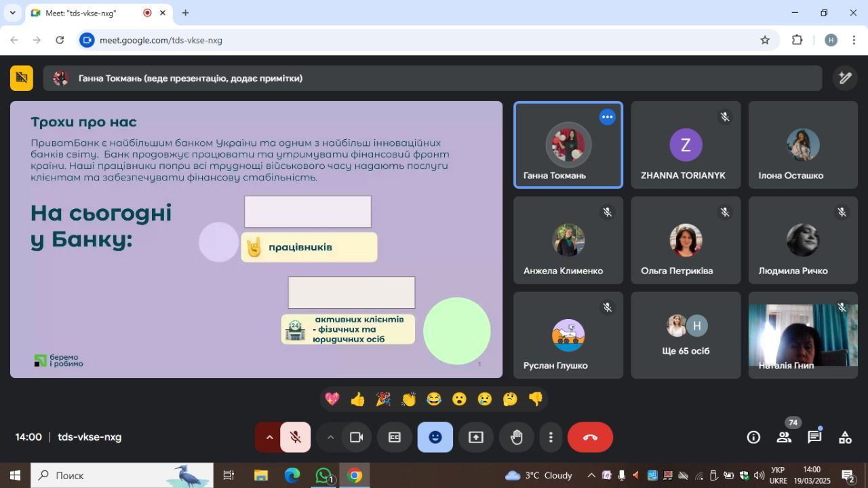Image resolution: width=868 pixels, height=488 pixels.
Task: Select ZHANNA TORIANYK participant tile
Action: tap(686, 145)
